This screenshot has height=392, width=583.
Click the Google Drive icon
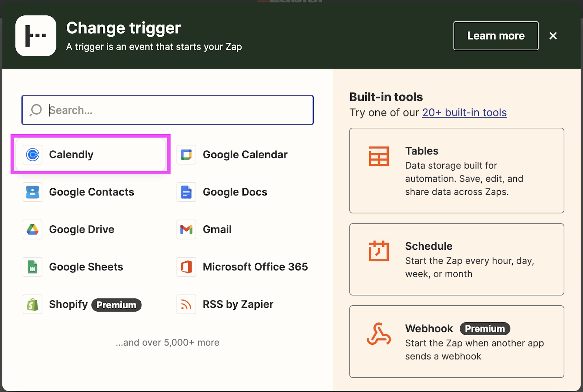click(32, 229)
